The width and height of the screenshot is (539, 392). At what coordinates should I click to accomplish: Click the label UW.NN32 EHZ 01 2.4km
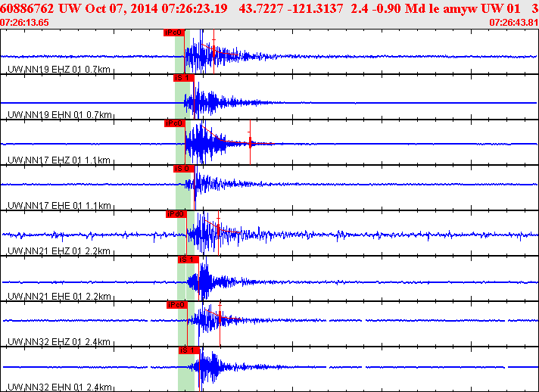[59, 342]
